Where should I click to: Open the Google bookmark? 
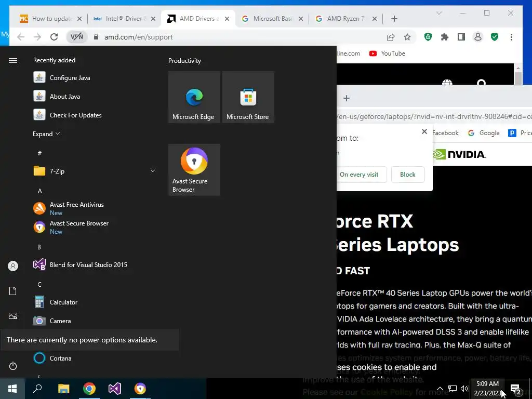[484, 133]
